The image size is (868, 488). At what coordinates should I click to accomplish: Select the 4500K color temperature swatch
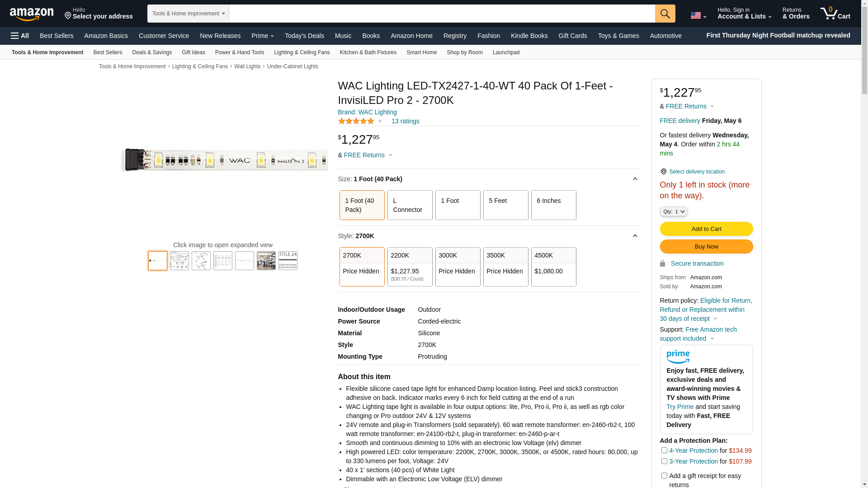coord(553,267)
